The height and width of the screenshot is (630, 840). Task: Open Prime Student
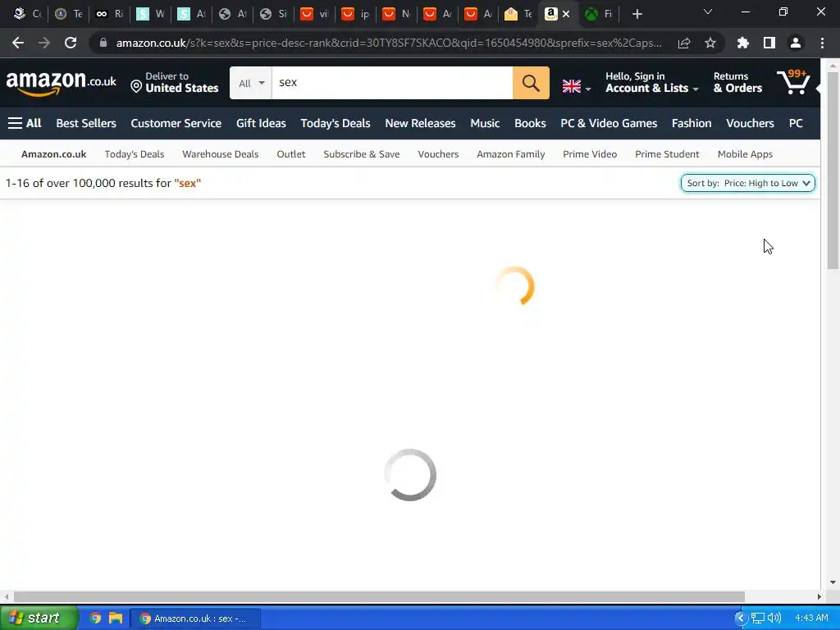(667, 154)
